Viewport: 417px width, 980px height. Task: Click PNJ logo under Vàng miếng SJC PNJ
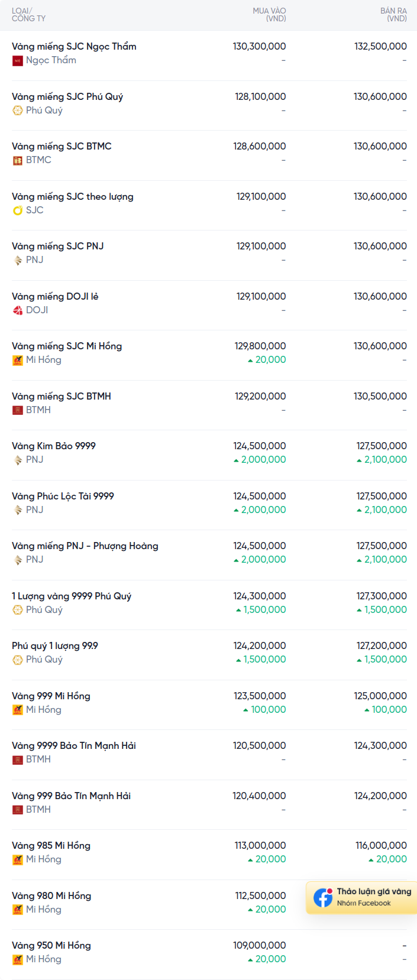click(18, 260)
